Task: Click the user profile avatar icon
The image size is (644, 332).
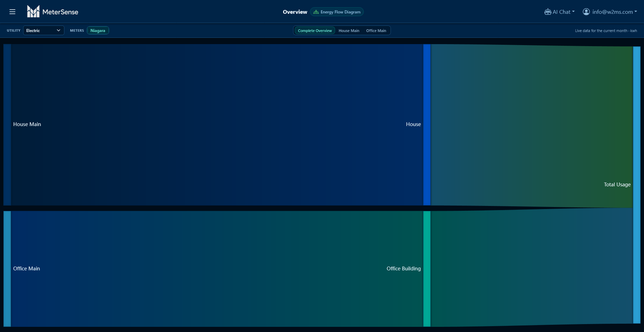Action: [586, 12]
